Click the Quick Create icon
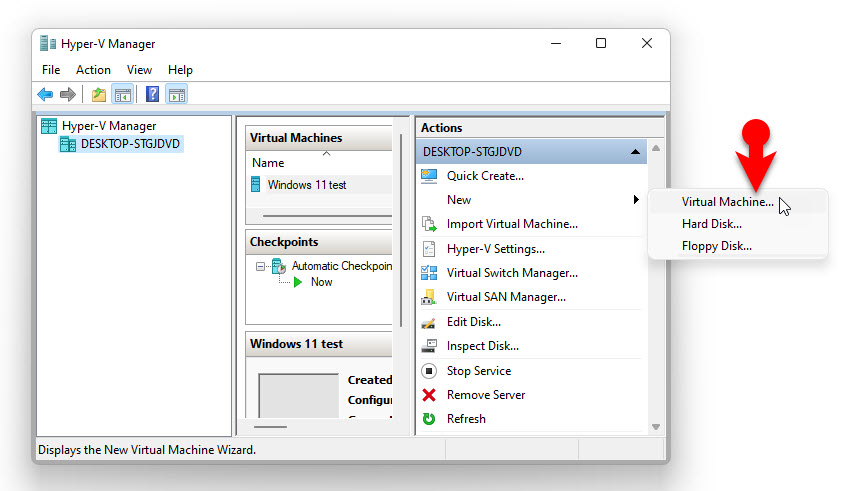Viewport: 853px width, 491px height. click(429, 176)
